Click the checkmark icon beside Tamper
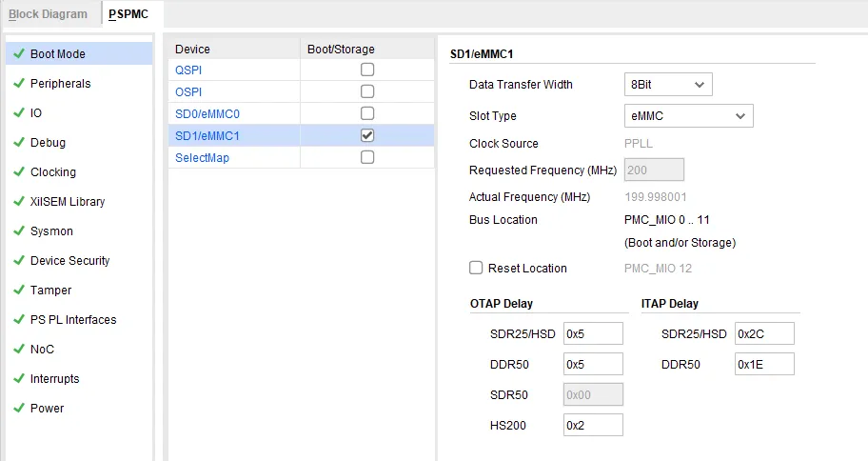This screenshot has width=868, height=461. 18,291
